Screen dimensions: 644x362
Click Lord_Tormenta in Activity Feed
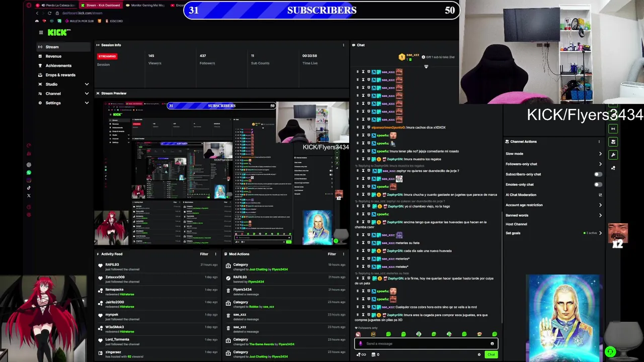pos(117,339)
